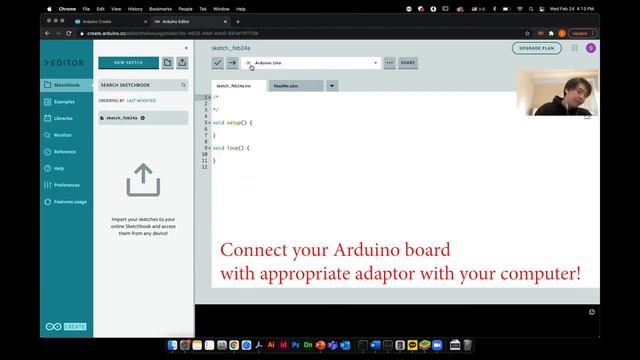Switch to the ReadMe.adoc file tab
640x360 pixels.
(x=296, y=86)
